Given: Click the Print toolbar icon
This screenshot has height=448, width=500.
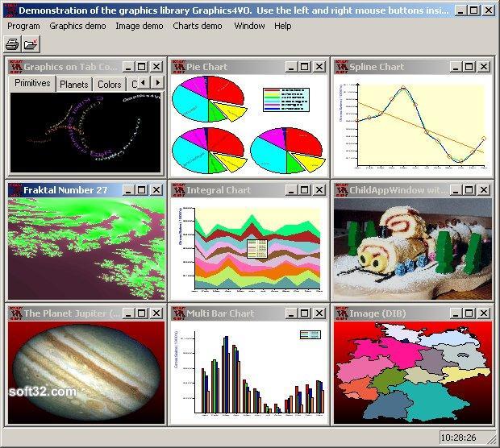Looking at the screenshot, I should pyautogui.click(x=12, y=44).
